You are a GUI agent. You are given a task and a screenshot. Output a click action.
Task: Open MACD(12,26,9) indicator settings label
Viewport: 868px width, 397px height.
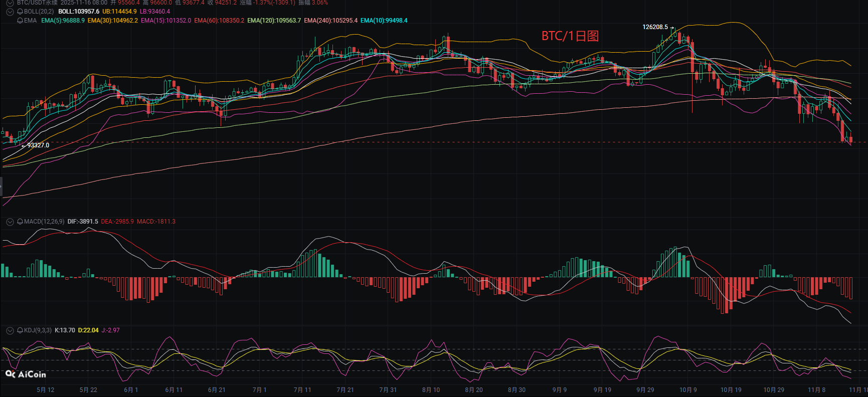pyautogui.click(x=44, y=222)
